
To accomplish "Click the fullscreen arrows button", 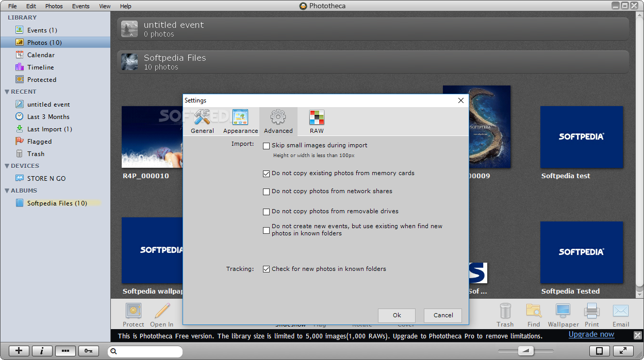I will click(623, 351).
